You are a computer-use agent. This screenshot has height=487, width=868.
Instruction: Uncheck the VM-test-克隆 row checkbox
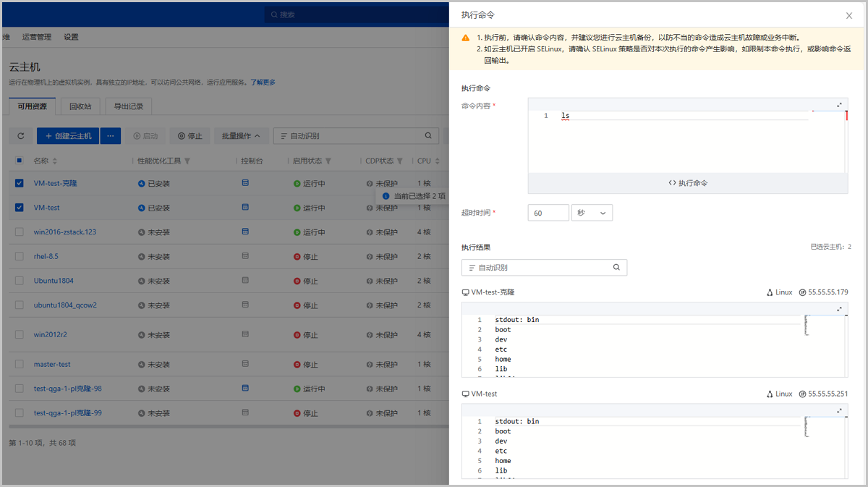20,184
